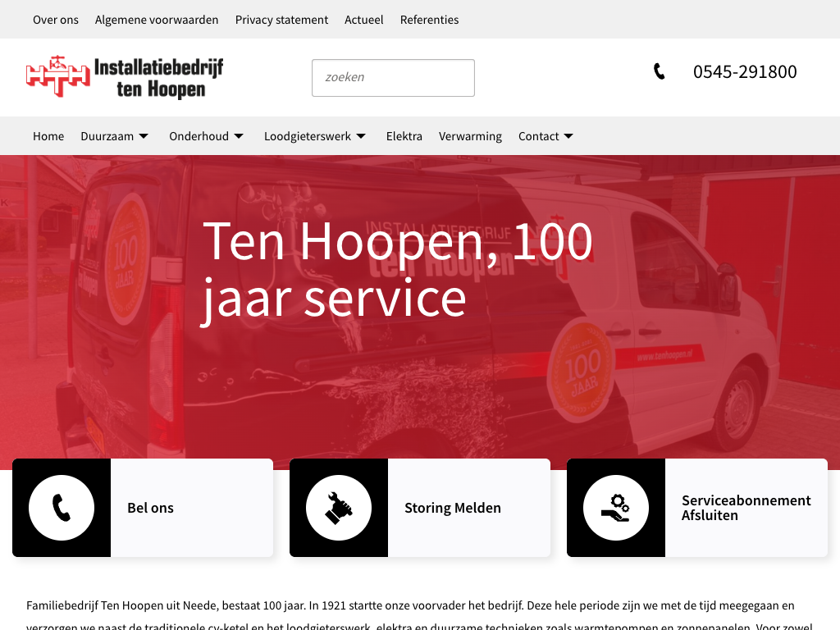The width and height of the screenshot is (840, 630).
Task: Click the Storing Melden card label
Action: pos(453,508)
